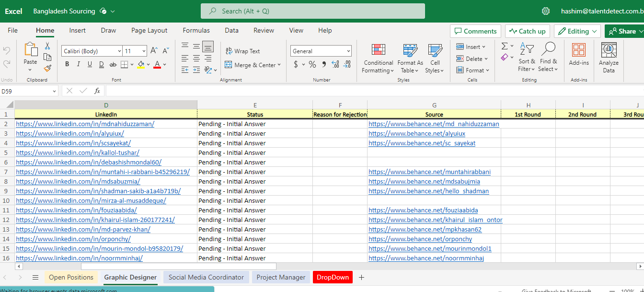Click the AutoSum sigma icon
This screenshot has height=292, width=644.
click(505, 46)
